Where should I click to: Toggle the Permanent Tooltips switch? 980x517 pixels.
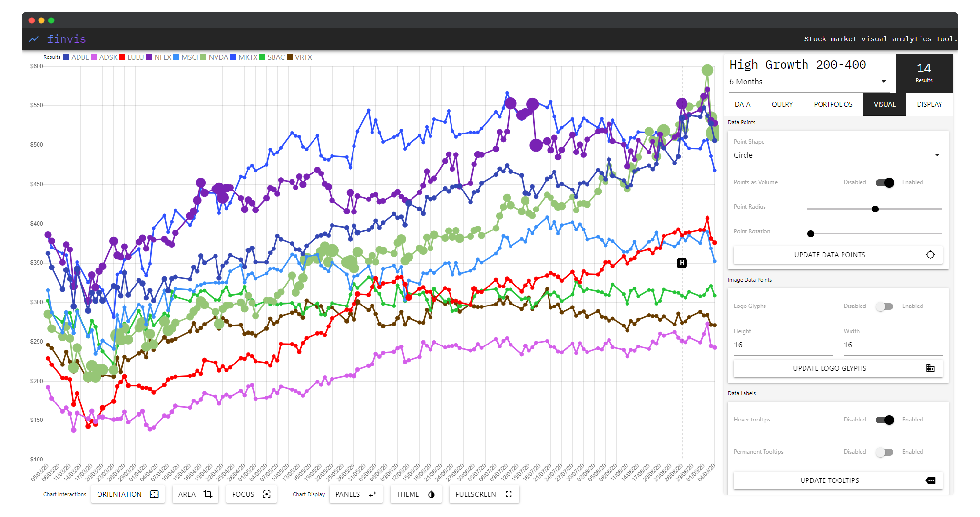coord(884,452)
